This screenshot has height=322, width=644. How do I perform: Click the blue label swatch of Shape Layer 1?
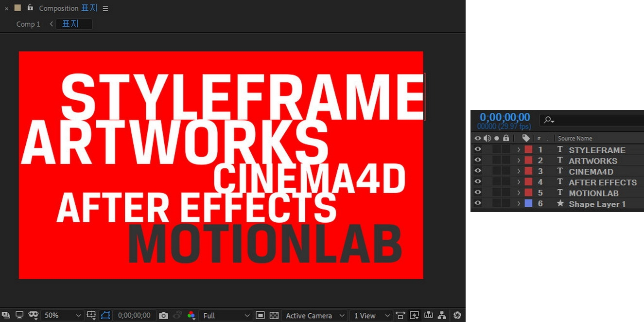coord(528,203)
